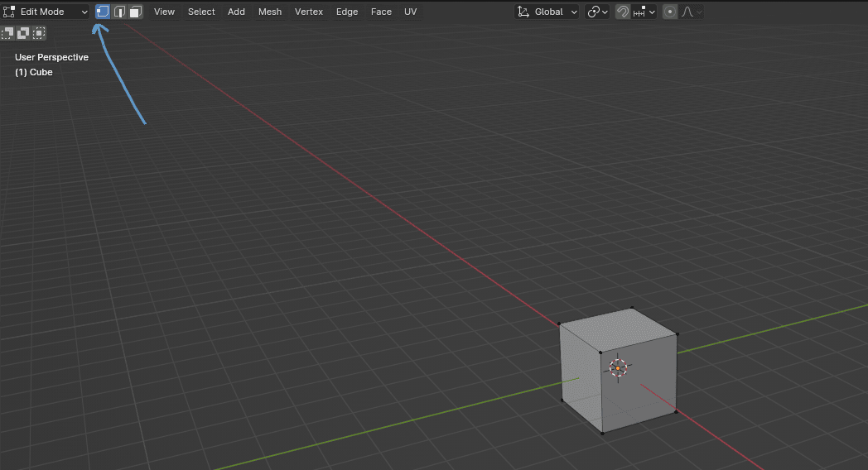Open the View menu
Screen dimensions: 868x470
pos(164,12)
